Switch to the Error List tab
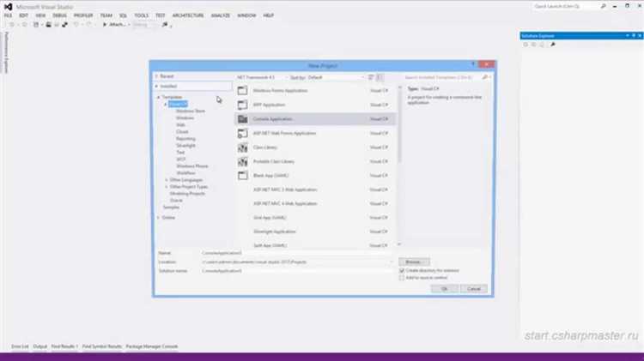 tap(20, 346)
